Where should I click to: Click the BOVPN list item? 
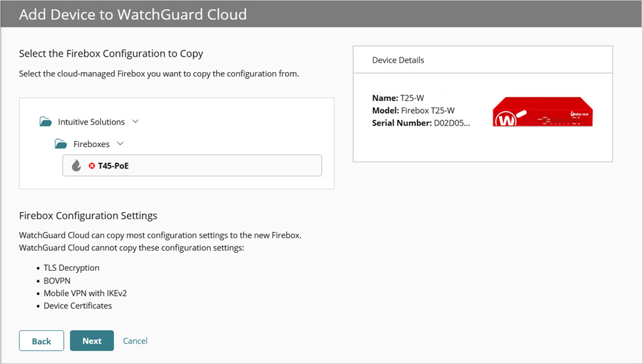point(57,281)
